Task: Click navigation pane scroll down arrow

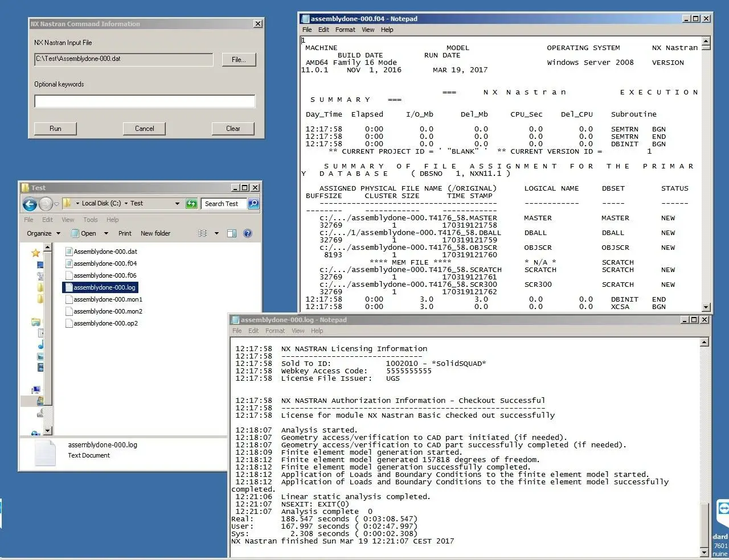Action: 48,431
